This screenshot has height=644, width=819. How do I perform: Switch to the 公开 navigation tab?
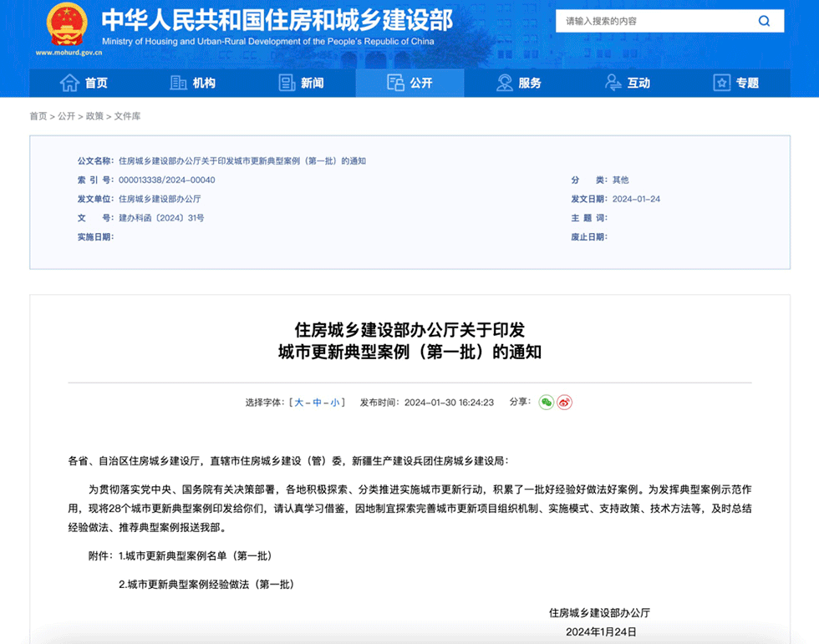[409, 83]
